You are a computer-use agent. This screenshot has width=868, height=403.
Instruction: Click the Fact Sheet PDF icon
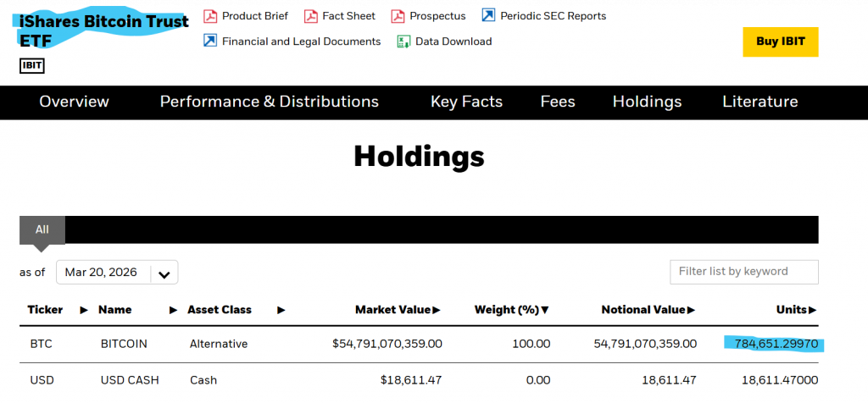311,15
